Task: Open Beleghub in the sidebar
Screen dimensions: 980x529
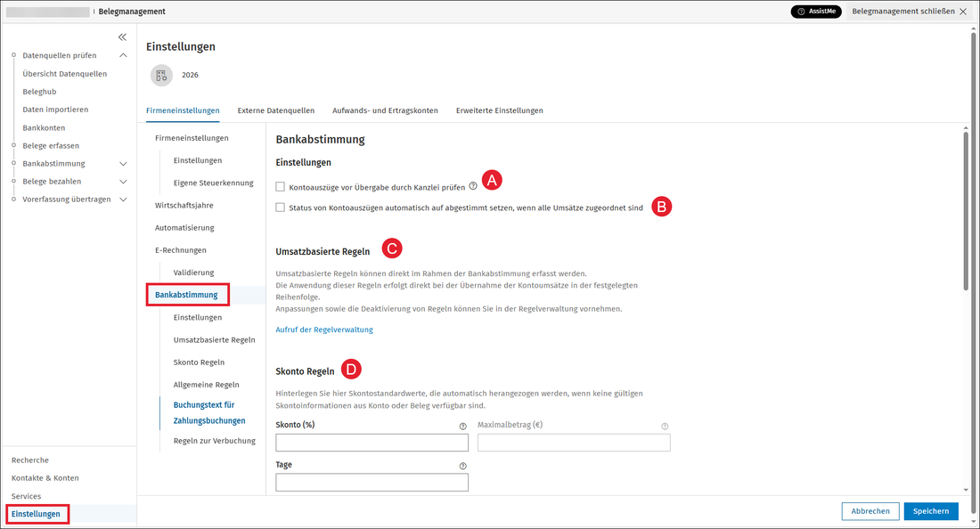Action: pos(39,92)
